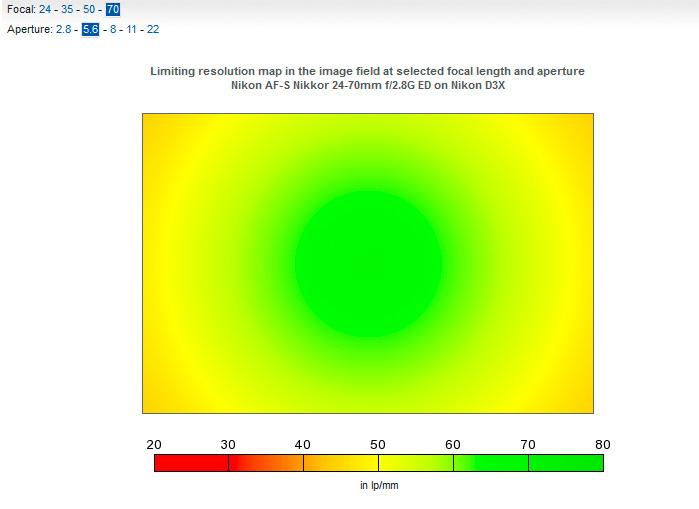Click the green center of resolution map
699x509 pixels.
(x=368, y=264)
